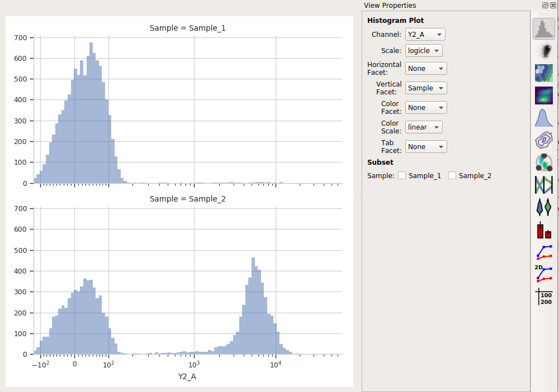Expand the Scale dropdown set to logicle
The height and width of the screenshot is (392, 559).
click(424, 51)
